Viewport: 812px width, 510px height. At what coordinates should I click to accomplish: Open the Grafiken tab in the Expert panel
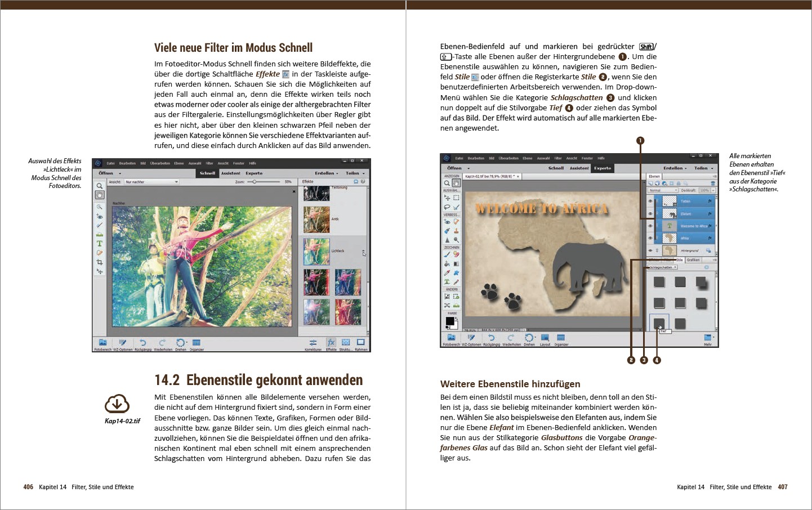pos(693,260)
